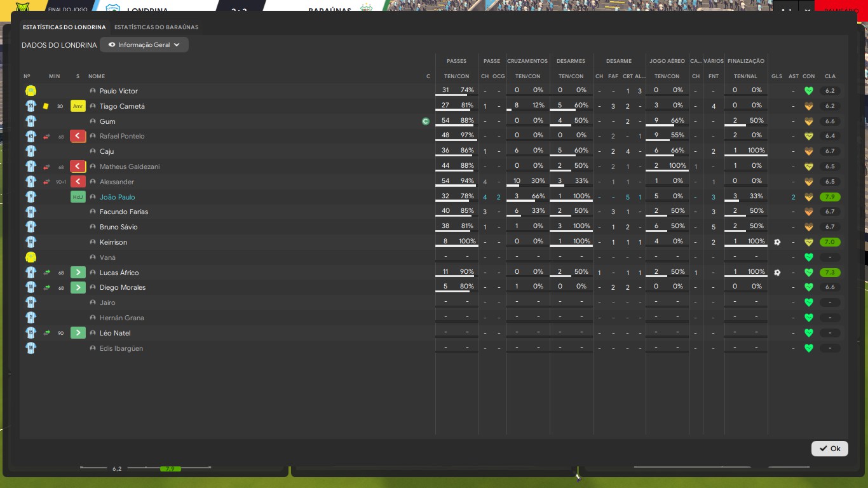The width and height of the screenshot is (868, 488).
Task: Sort by the DESARMES column header
Action: [571, 61]
